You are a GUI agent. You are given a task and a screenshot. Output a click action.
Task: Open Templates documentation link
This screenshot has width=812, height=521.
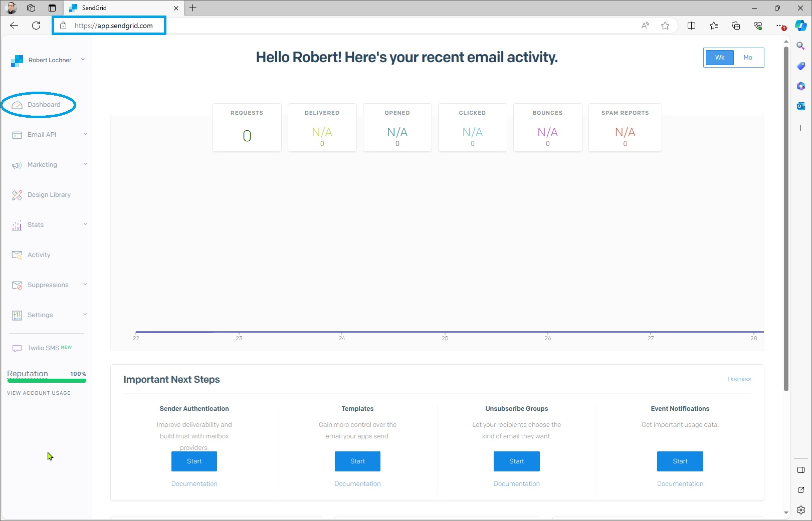point(358,484)
